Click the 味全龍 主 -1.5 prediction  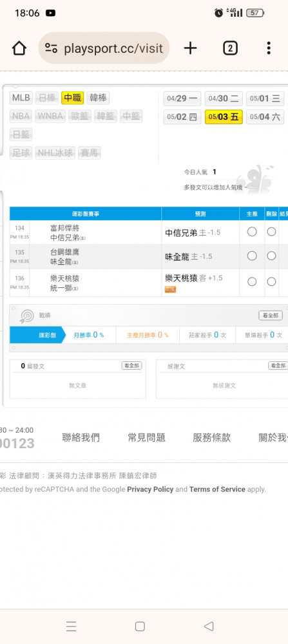[189, 256]
